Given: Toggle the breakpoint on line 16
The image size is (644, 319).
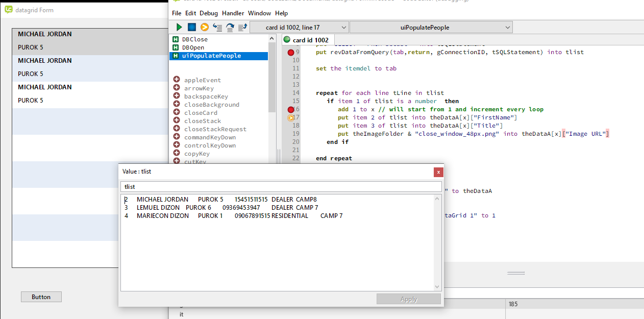Looking at the screenshot, I should [x=291, y=109].
